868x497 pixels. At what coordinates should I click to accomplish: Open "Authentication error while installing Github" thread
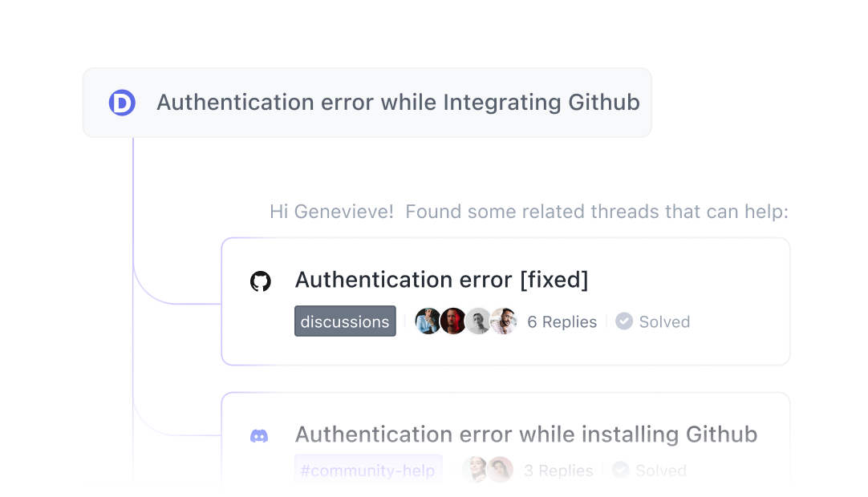[525, 434]
